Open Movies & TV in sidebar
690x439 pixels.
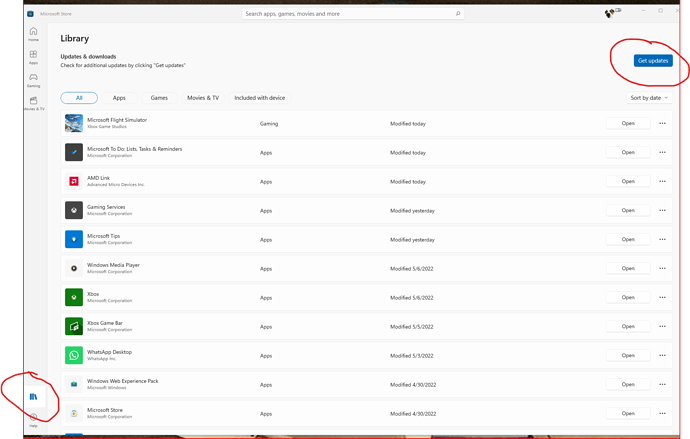coord(33,103)
